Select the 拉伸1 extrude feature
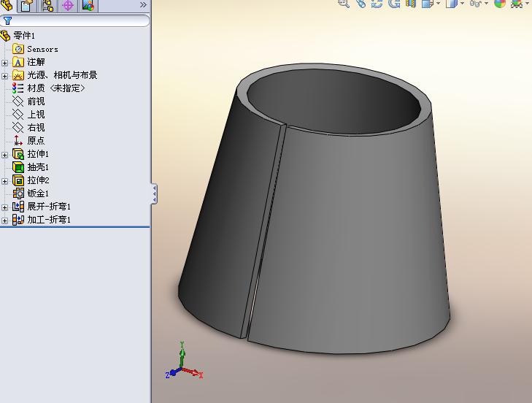 pyautogui.click(x=38, y=154)
